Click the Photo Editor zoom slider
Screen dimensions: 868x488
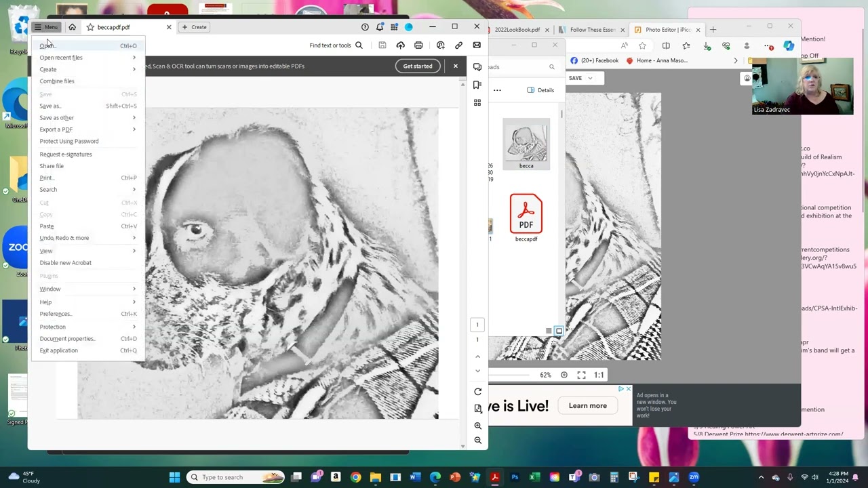509,375
